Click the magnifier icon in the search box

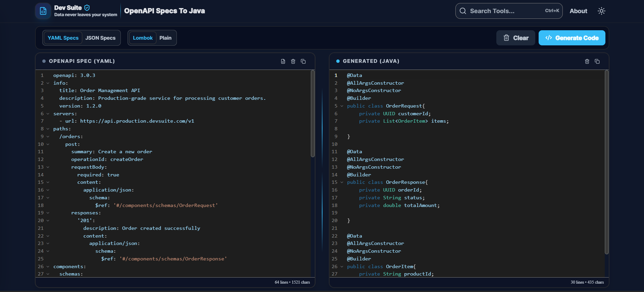click(463, 11)
